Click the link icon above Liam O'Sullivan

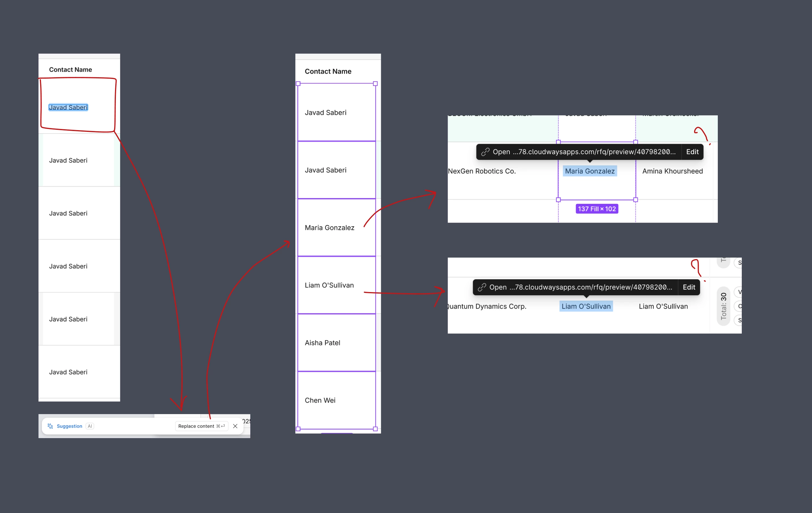coord(482,287)
